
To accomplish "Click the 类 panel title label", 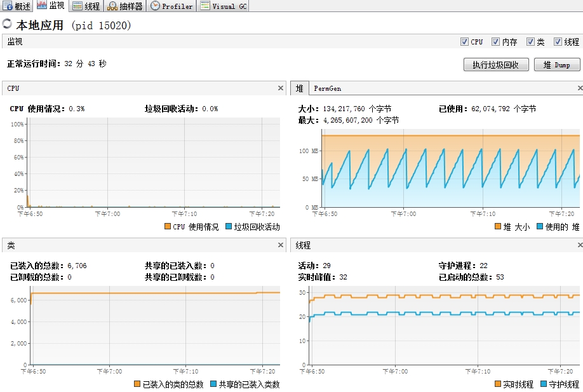I will 11,245.
